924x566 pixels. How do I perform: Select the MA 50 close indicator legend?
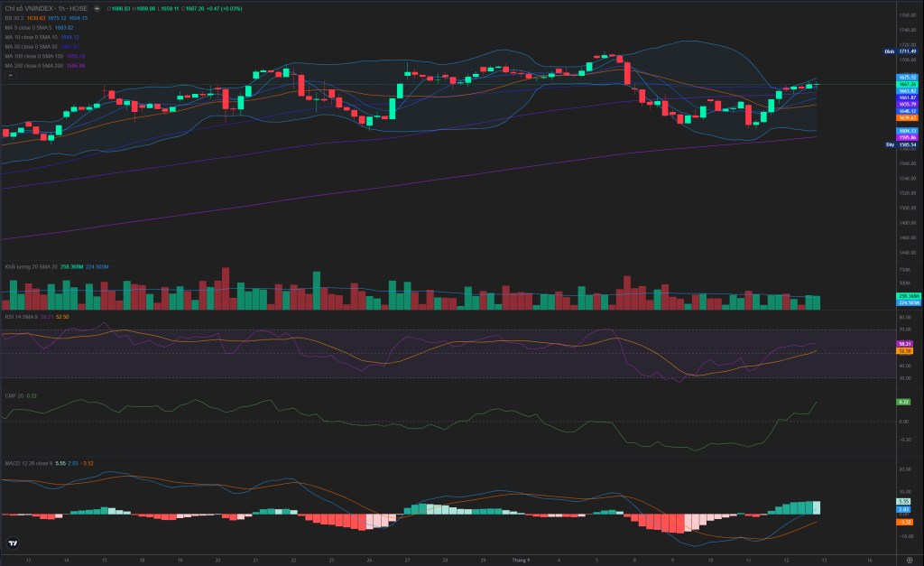[42, 47]
